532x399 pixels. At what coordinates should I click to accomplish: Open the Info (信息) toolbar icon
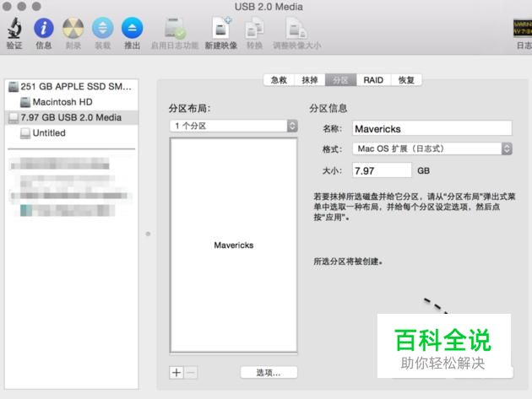(44, 28)
